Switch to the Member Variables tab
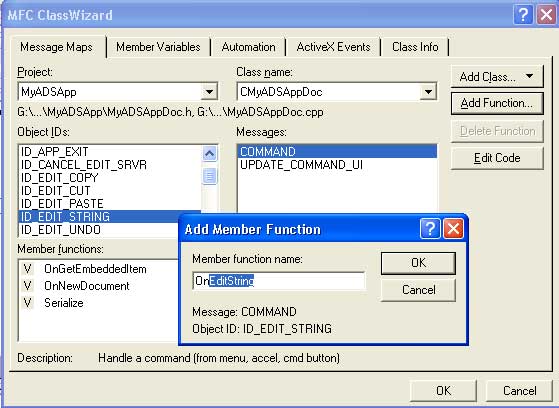Image resolution: width=559 pixels, height=408 pixels. [158, 47]
